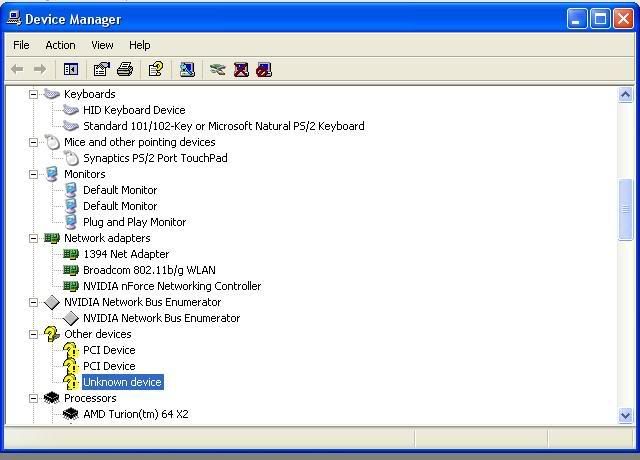Click the Synaptics TouchPad mouse icon
640x460 pixels.
pos(71,158)
